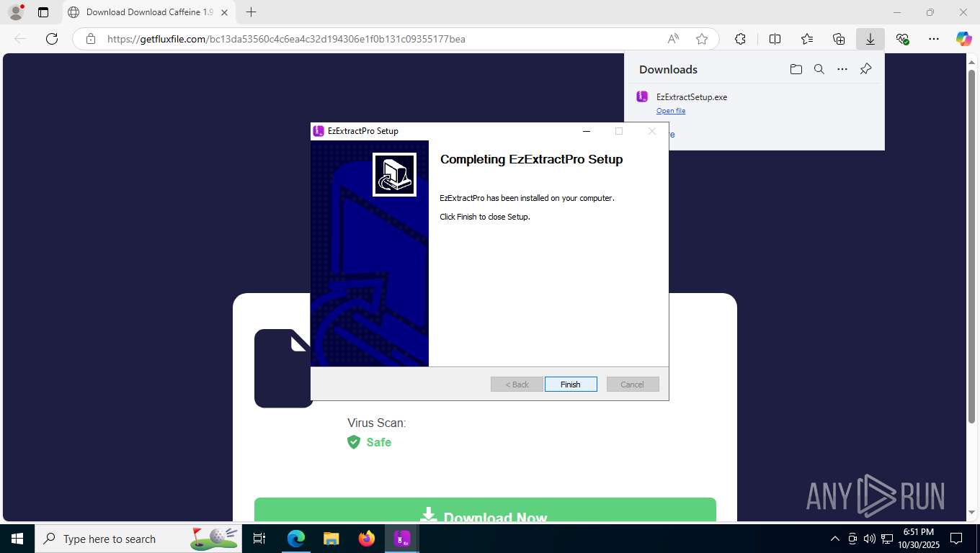
Task: Open Extensions puzzle icon
Action: coord(740,39)
